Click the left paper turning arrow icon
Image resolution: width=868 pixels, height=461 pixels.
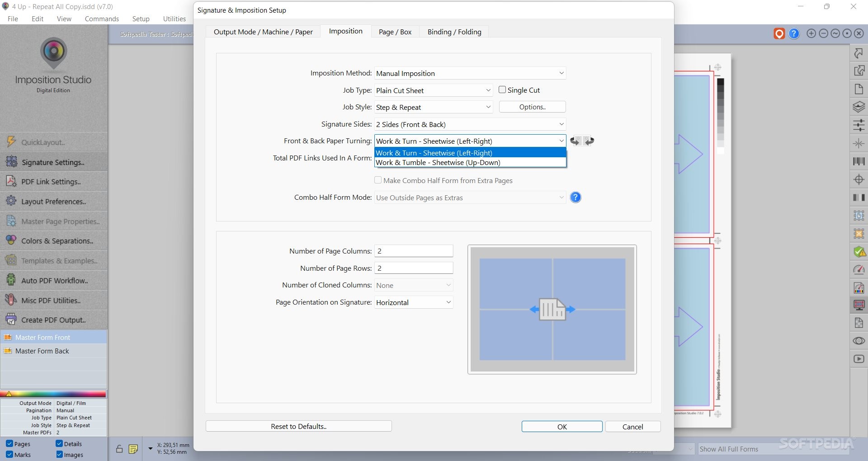(575, 141)
